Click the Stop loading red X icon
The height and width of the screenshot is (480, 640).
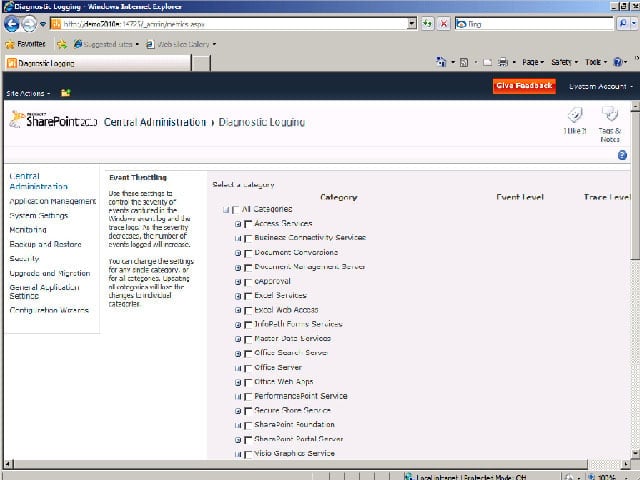(444, 24)
